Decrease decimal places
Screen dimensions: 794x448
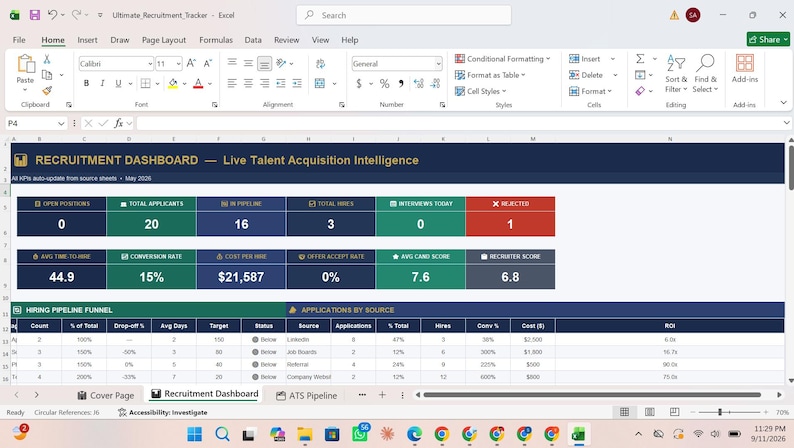435,84
